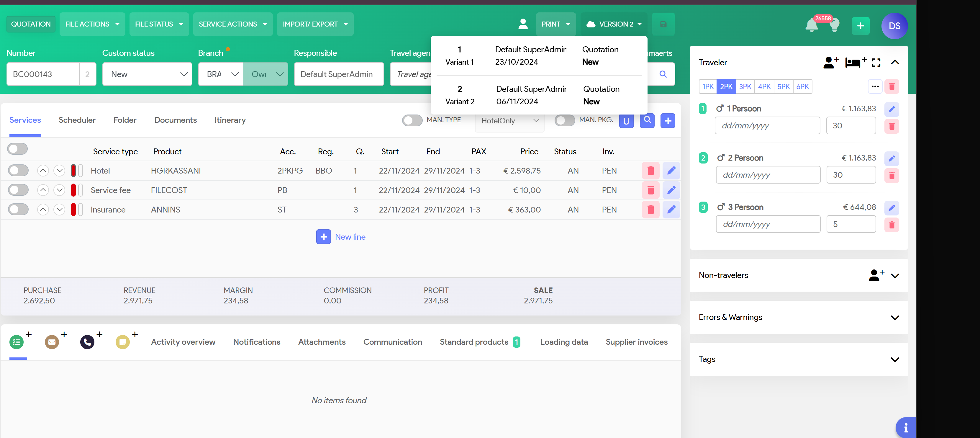Add a new phone call activity
The image size is (980, 438).
click(x=88, y=342)
